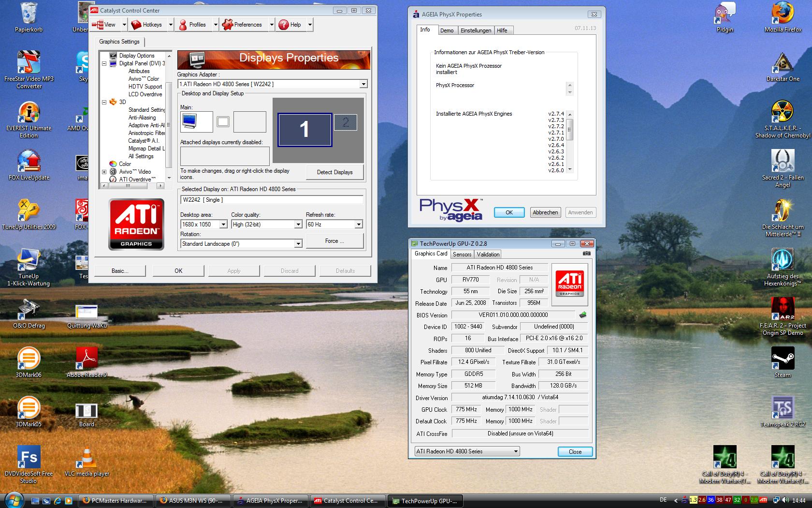Switch to Validation tab in GPU-Z
812x508 pixels.
488,254
